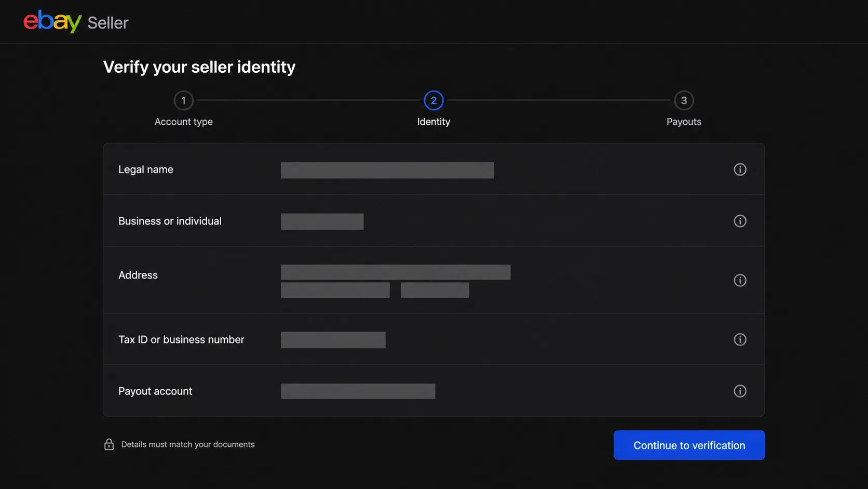Show info about Payout account
The image size is (868, 489).
pos(740,391)
